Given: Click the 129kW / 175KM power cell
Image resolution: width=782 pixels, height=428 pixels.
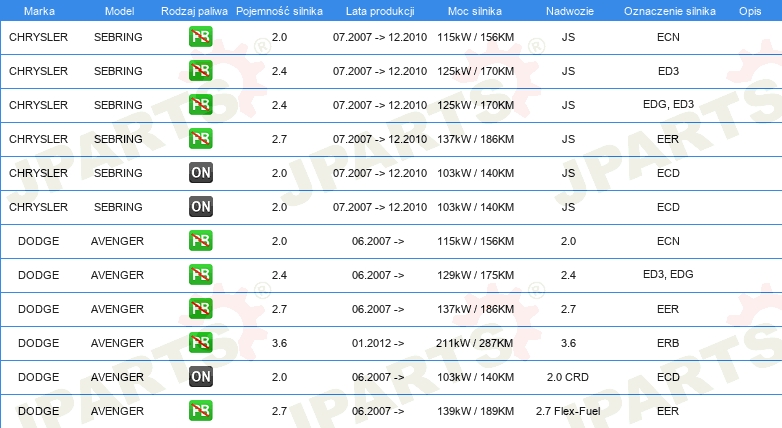Looking at the screenshot, I should click(x=475, y=275).
